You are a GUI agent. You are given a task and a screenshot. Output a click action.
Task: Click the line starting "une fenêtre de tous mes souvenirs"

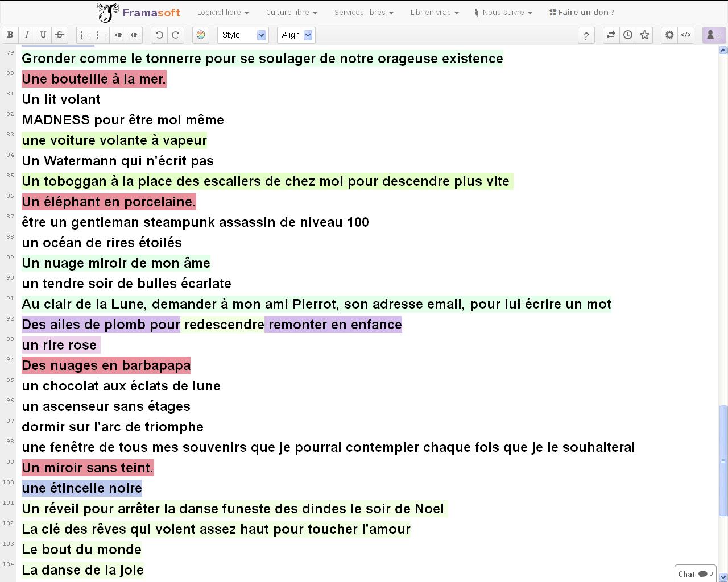329,447
